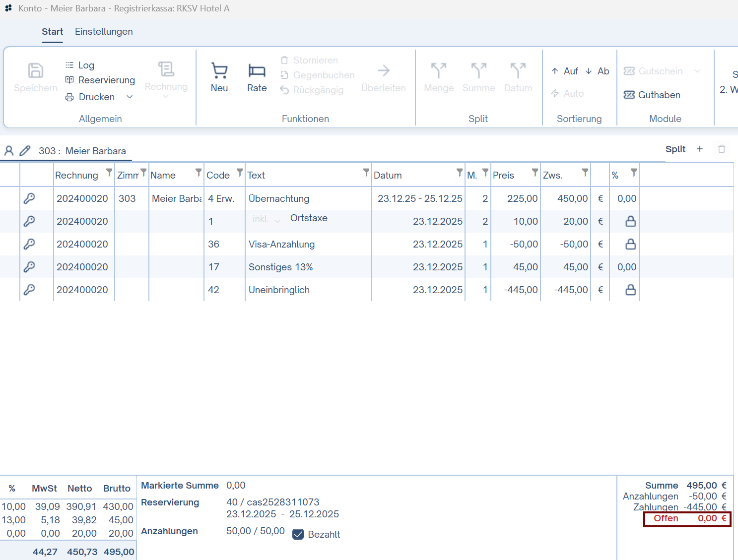Sort descending with the Ab button
738x560 pixels.
pyautogui.click(x=597, y=71)
